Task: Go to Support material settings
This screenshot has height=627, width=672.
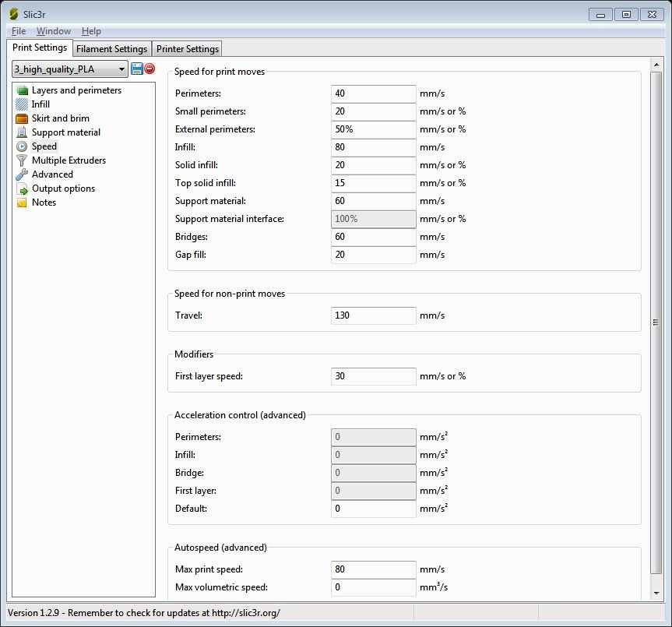Action: (65, 132)
